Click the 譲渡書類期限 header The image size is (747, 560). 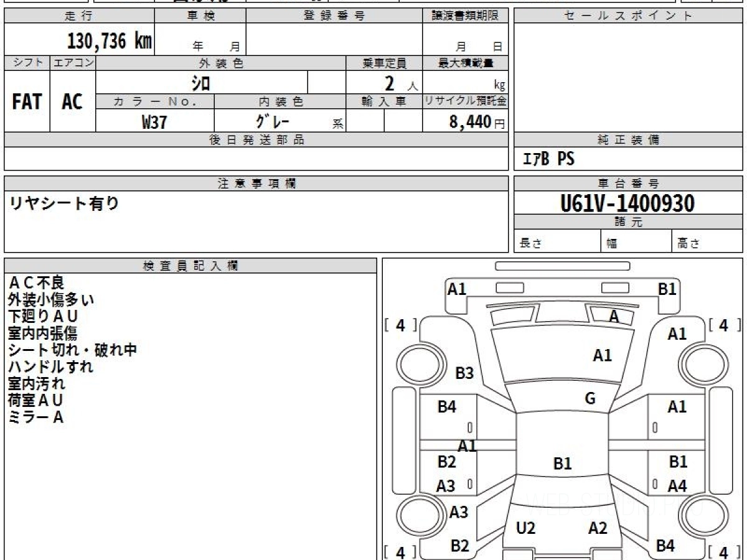[465, 16]
